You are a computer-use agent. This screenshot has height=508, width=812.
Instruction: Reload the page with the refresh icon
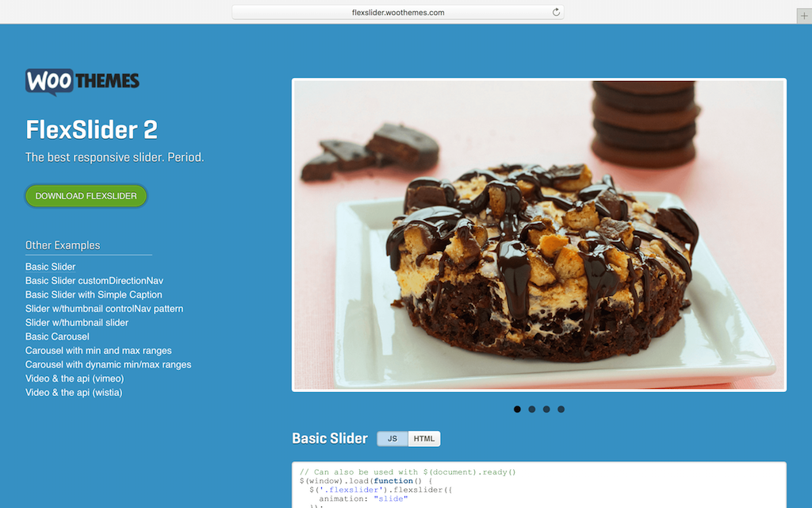556,12
